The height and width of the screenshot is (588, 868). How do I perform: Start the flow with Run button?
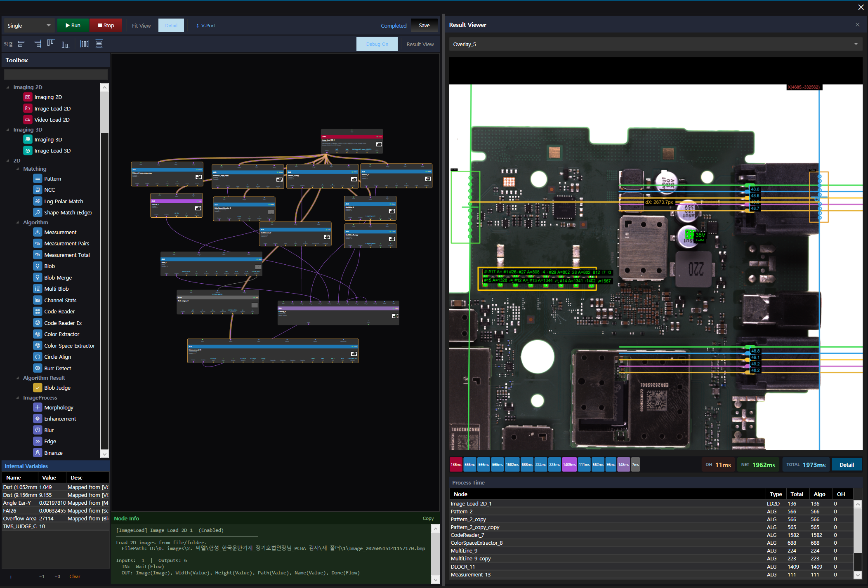tap(73, 26)
